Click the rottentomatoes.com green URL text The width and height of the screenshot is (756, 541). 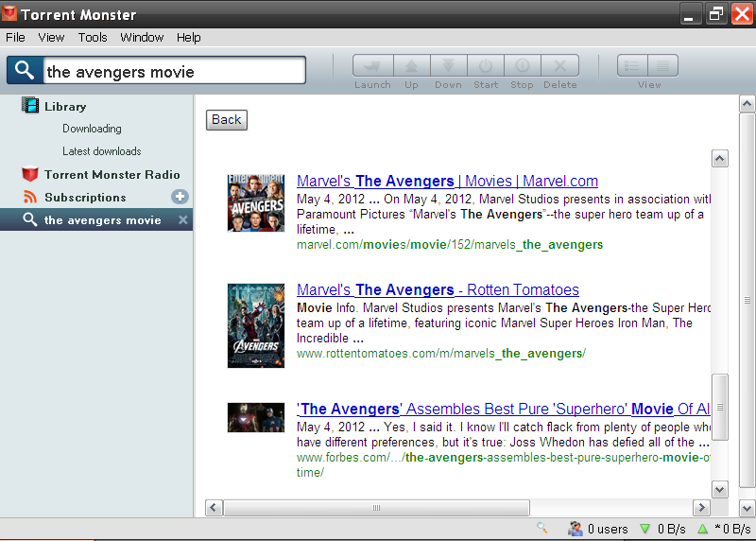[441, 354]
